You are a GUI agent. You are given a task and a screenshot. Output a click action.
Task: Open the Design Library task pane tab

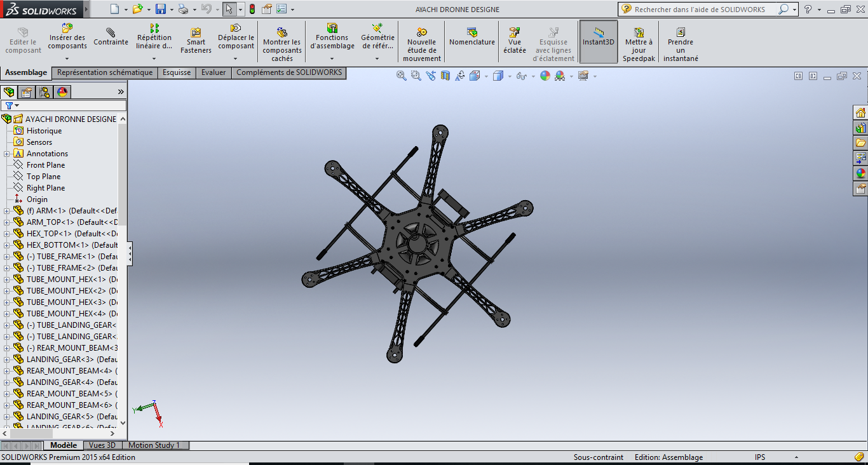[x=860, y=128]
